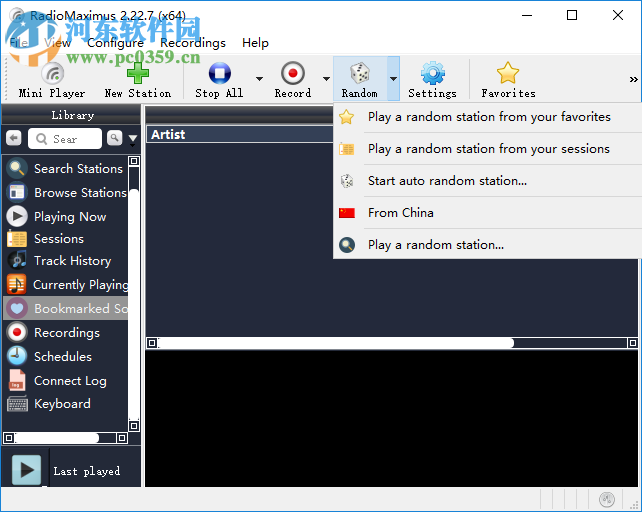Select Bookmarked Songs item
Viewport: 642px width, 512px height.
tap(66, 308)
